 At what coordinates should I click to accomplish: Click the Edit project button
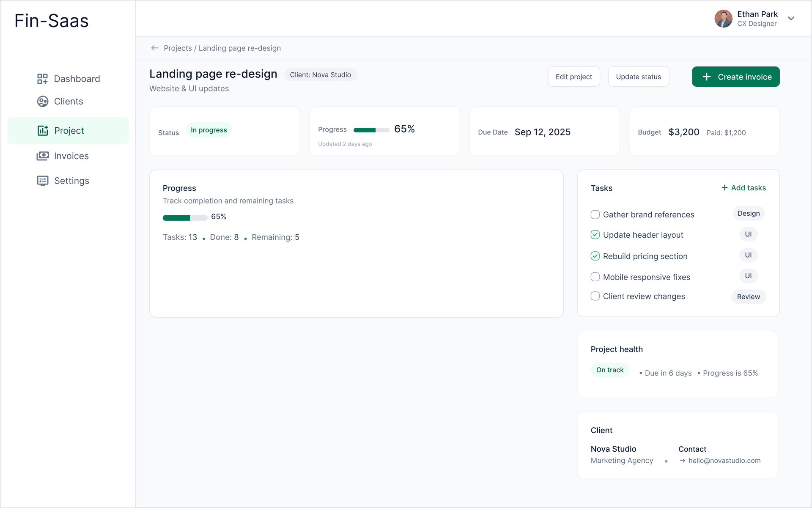tap(574, 77)
